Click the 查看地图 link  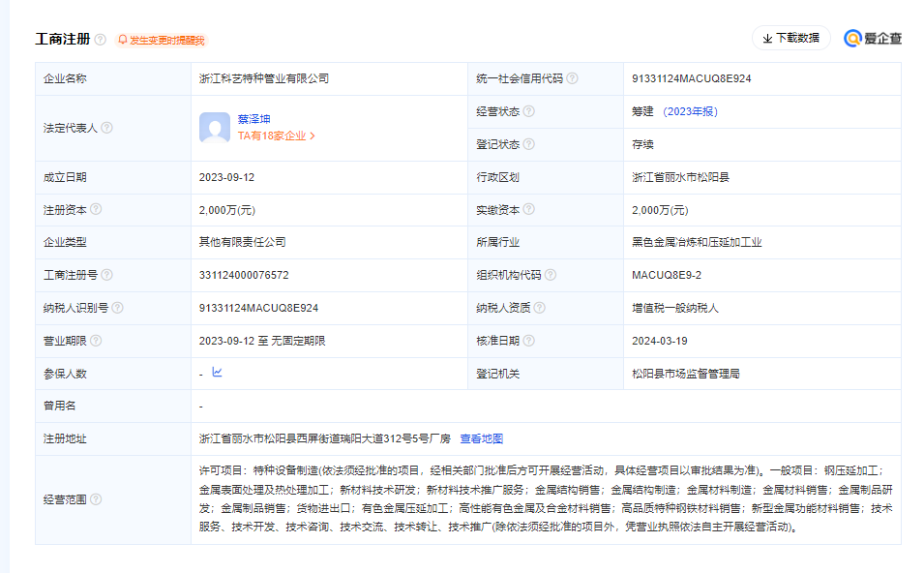tap(481, 438)
